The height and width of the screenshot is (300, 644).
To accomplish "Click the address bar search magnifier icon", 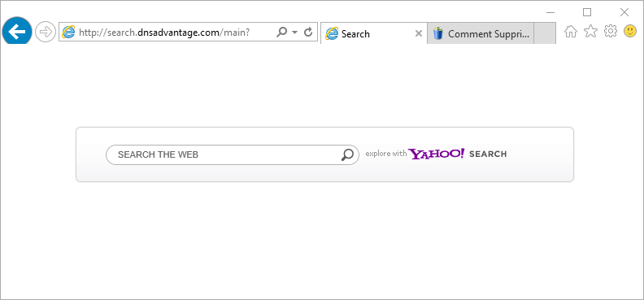I will click(x=281, y=32).
